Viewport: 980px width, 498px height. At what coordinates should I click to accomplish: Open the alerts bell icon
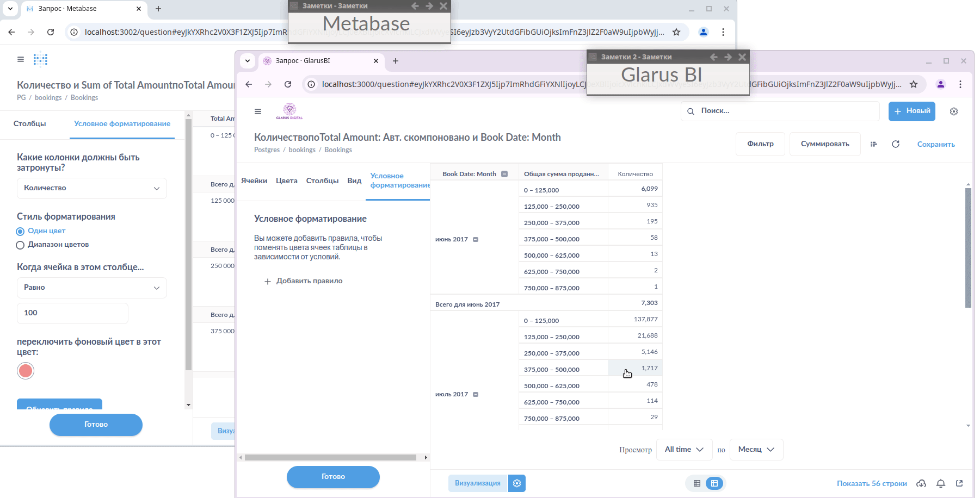coord(940,483)
